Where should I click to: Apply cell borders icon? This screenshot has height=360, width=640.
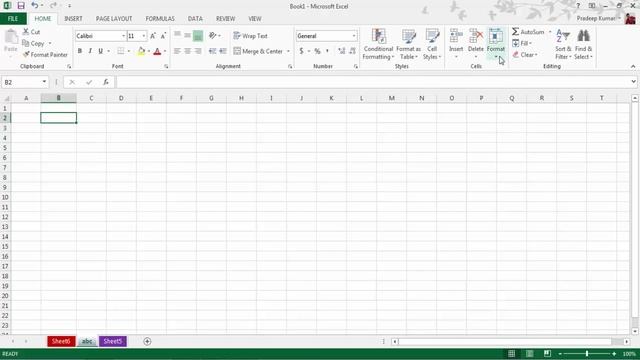[x=120, y=51]
